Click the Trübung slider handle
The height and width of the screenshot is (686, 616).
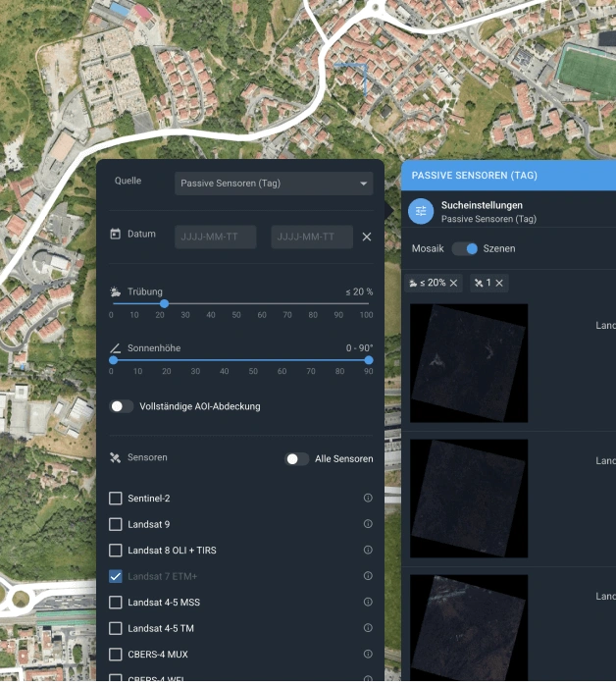pyautogui.click(x=164, y=303)
